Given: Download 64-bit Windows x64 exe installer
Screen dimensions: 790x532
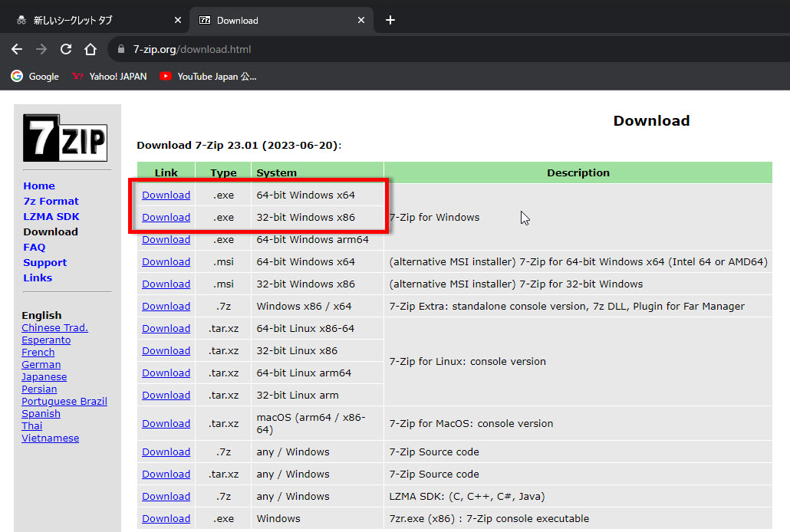Looking at the screenshot, I should pyautogui.click(x=166, y=195).
